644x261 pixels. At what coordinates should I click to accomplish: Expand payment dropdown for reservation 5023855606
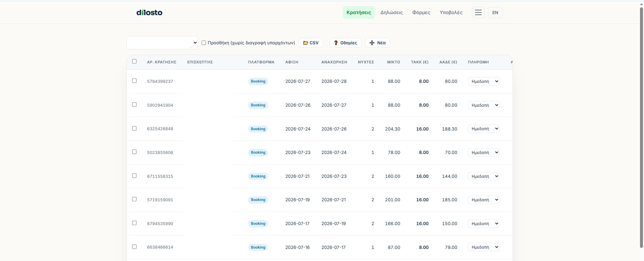[x=484, y=153]
